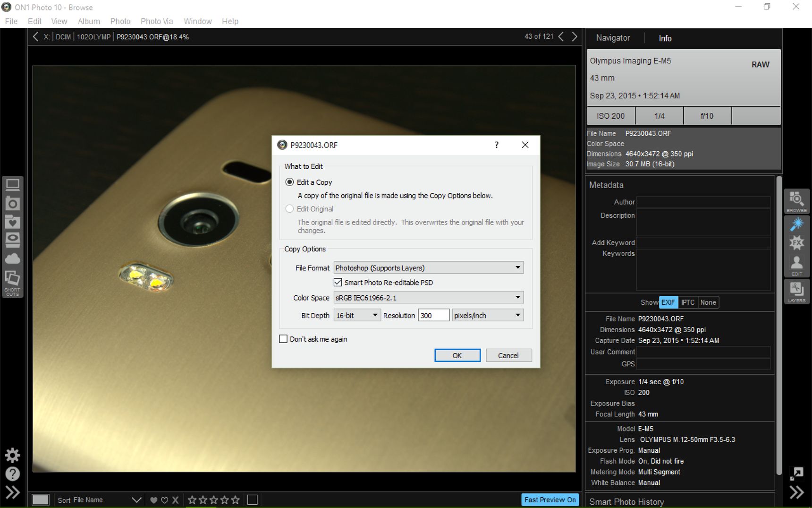Open the Enhance module (magic wand icon)
This screenshot has width=812, height=508.
pos(797,224)
